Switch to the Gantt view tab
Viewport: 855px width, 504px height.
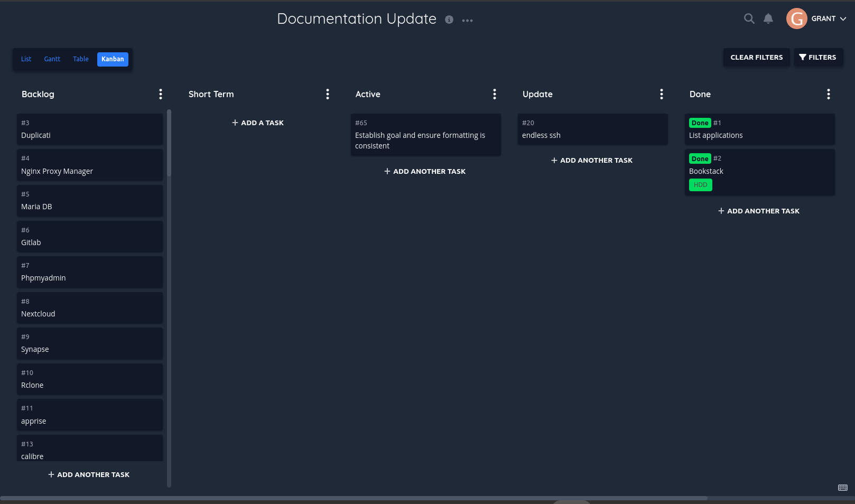point(52,59)
